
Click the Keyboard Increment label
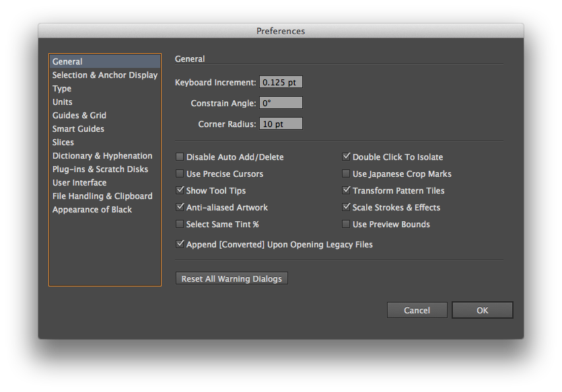click(215, 82)
